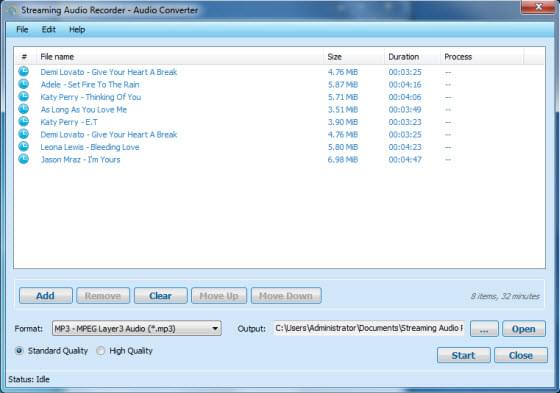Click the 'Status: Idle' status bar text
560x393 pixels.
point(29,379)
